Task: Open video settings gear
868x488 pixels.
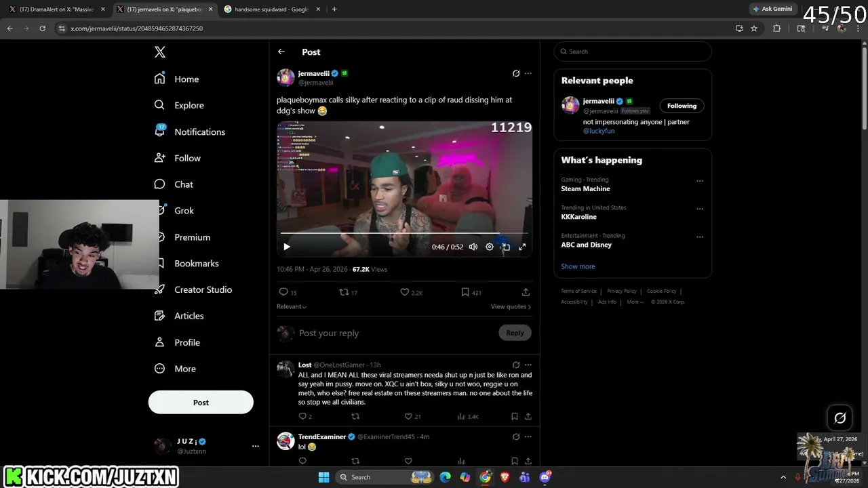Action: coord(490,247)
